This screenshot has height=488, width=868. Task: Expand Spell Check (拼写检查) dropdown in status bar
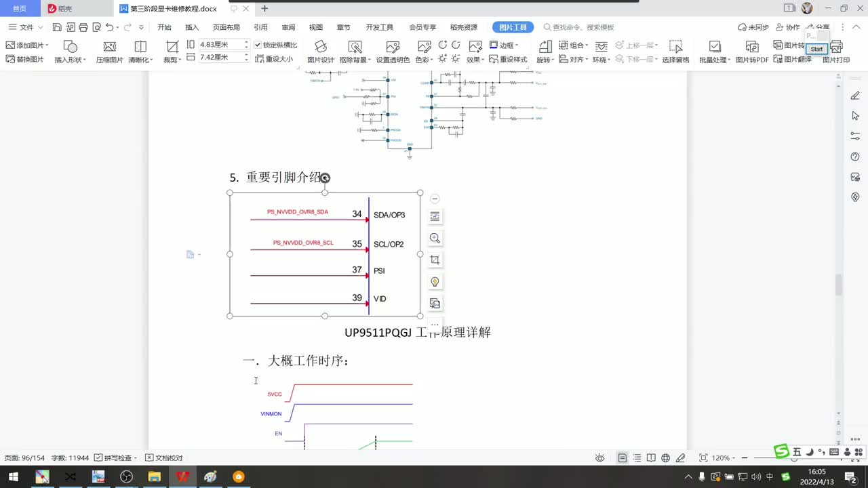[136, 458]
